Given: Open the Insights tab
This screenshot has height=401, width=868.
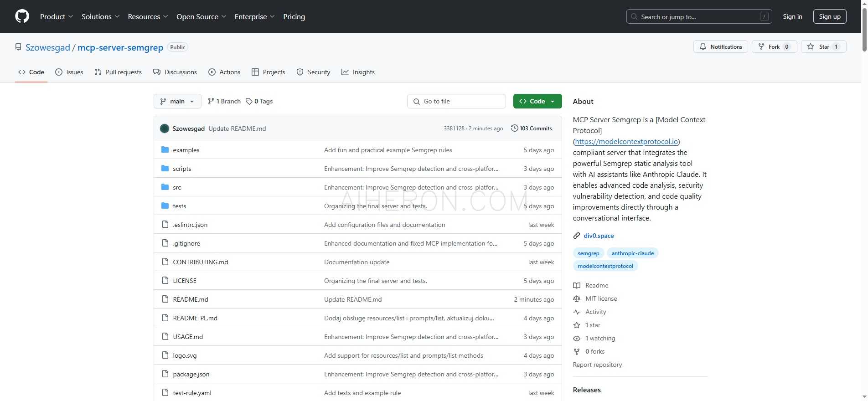Looking at the screenshot, I should click(x=358, y=72).
